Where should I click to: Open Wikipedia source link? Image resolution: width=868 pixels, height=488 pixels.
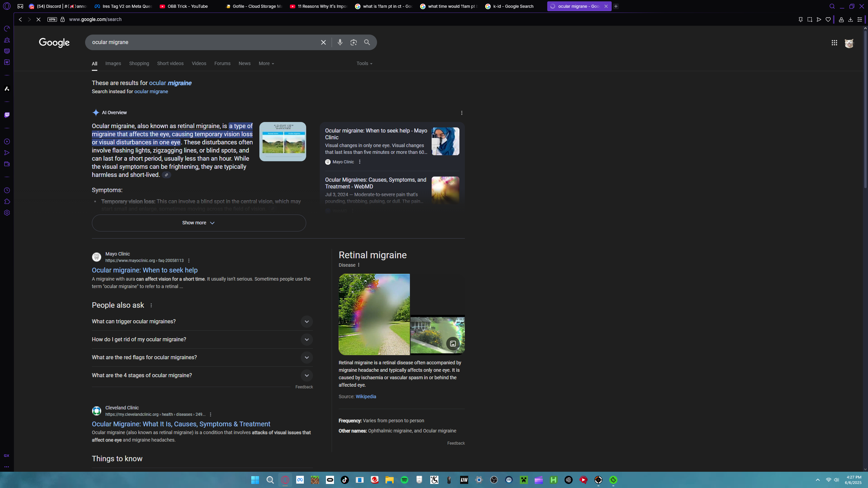pos(366,396)
